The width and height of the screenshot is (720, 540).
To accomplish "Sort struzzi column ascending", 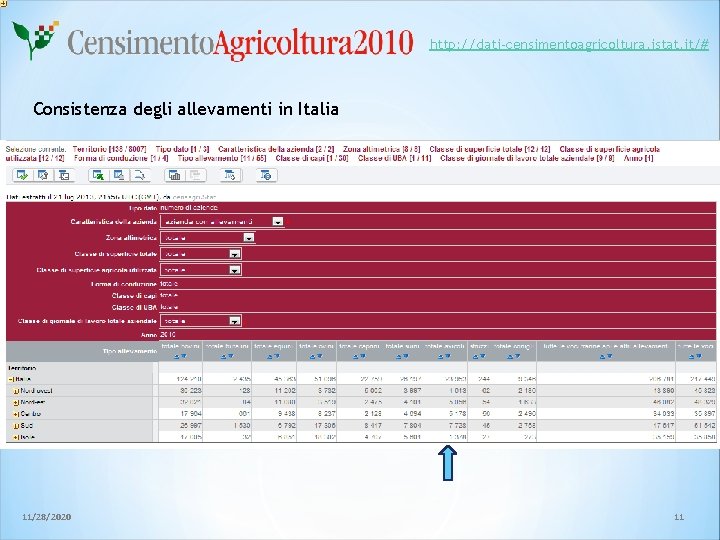I will tap(476, 356).
